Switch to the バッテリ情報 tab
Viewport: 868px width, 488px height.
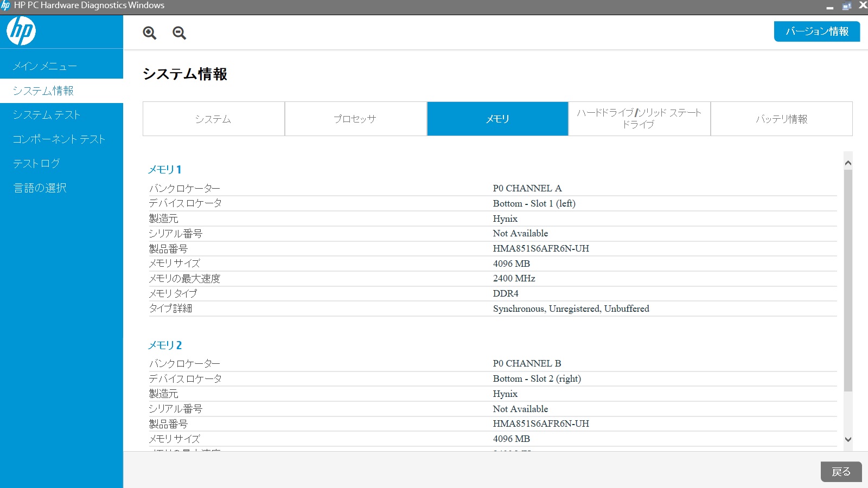pyautogui.click(x=781, y=119)
